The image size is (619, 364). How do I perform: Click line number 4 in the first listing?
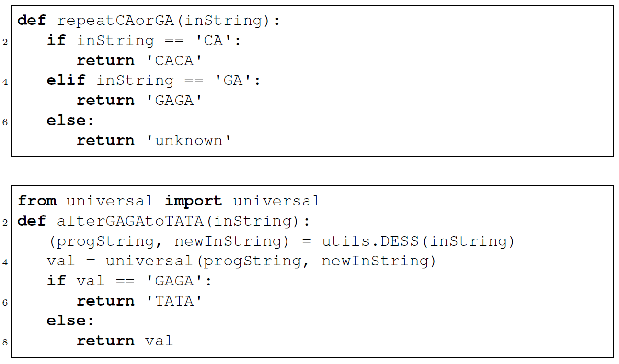[5, 82]
